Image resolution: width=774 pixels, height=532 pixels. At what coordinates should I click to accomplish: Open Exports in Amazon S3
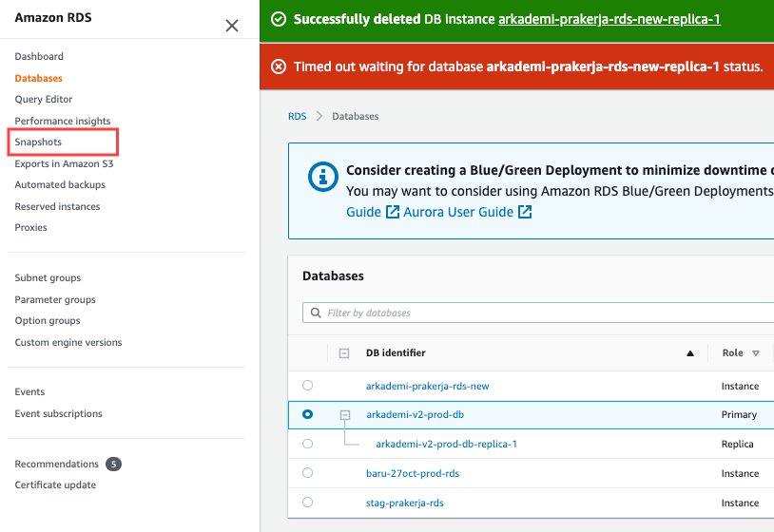click(64, 163)
